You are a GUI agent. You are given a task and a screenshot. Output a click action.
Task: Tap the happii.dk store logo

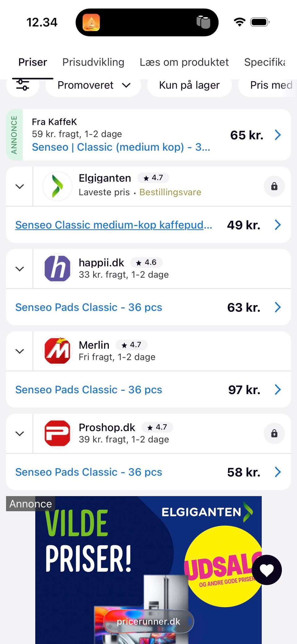58,268
